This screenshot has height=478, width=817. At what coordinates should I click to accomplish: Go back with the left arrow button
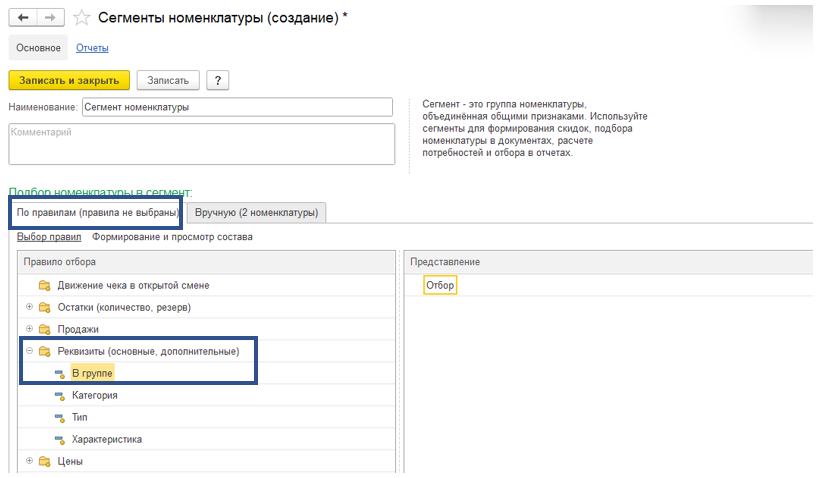(23, 18)
